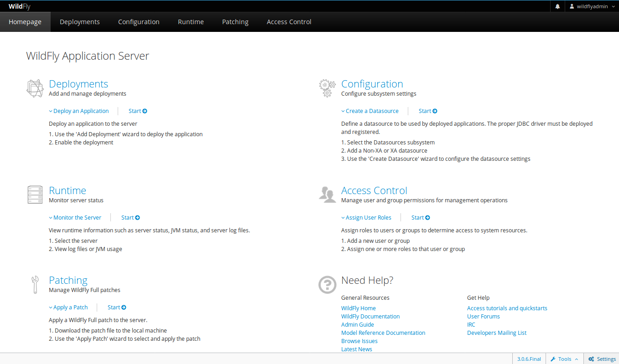Open the Access Control tab
The image size is (619, 364).
click(289, 22)
